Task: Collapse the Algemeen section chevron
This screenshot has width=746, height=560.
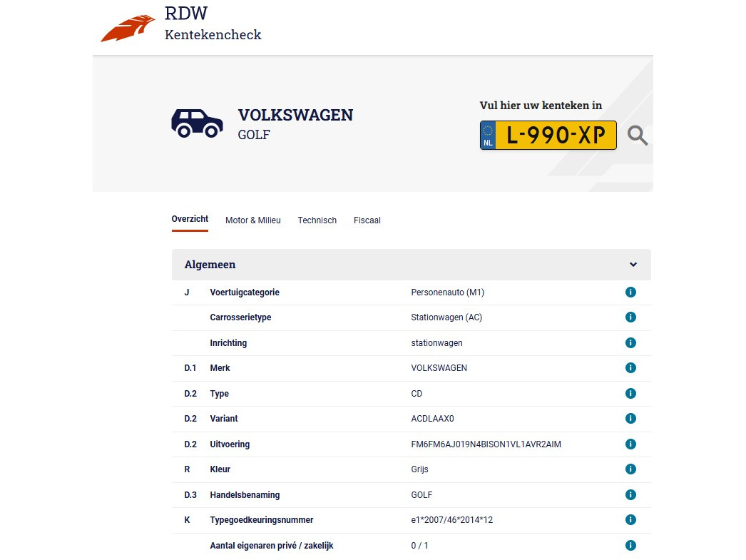Action: (633, 265)
